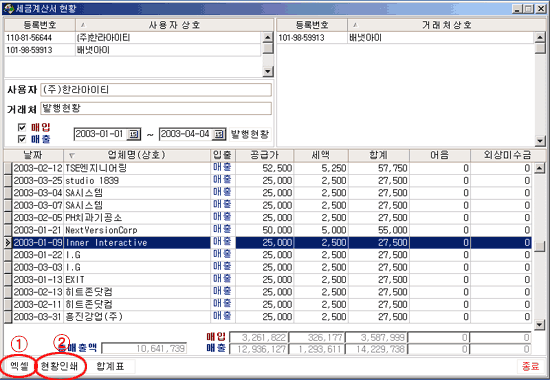Open the calendar picker for end date 2003-04-04
This screenshot has width=550, height=380.
[x=219, y=134]
